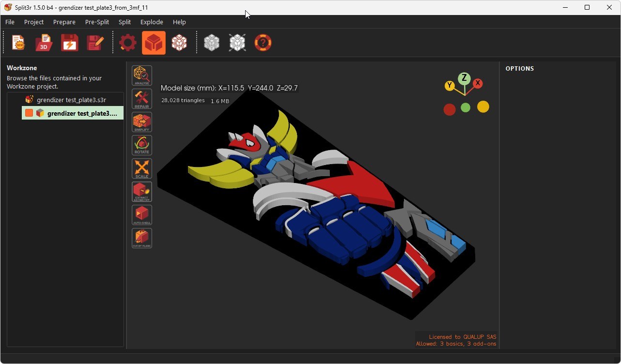Screen dimensions: 621x364
Task: Click the quick save floppy icon
Action: point(70,43)
